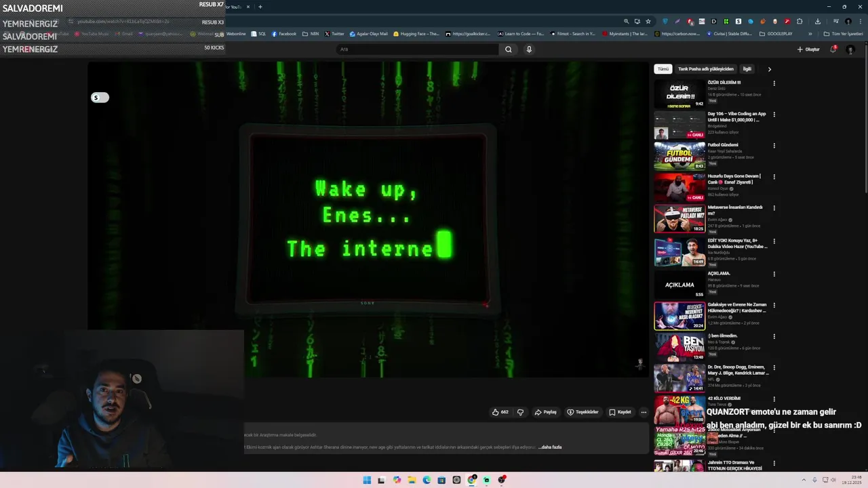This screenshot has height=488, width=868.
Task: Open a new Chrome tab with the plus
Action: [x=260, y=7]
